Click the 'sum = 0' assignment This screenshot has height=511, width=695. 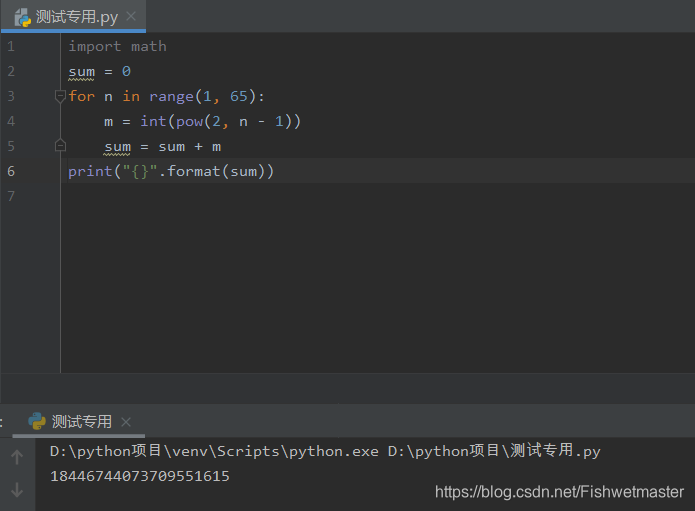(100, 71)
